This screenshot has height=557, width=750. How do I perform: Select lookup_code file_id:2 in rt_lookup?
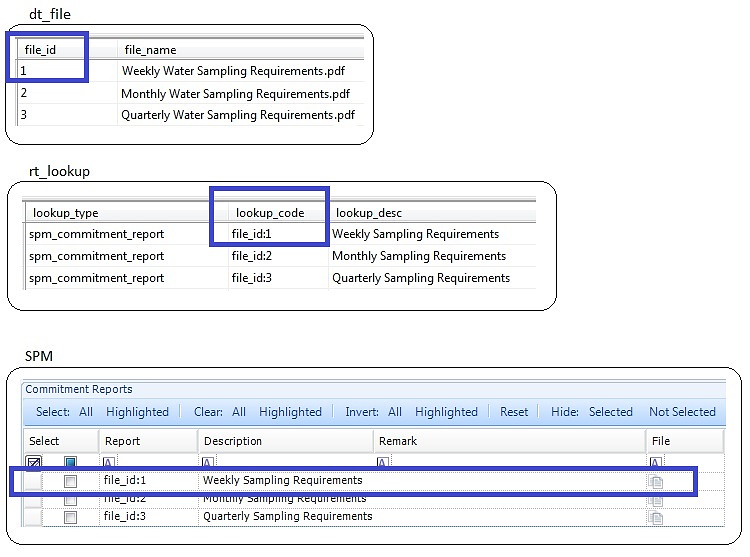(252, 256)
